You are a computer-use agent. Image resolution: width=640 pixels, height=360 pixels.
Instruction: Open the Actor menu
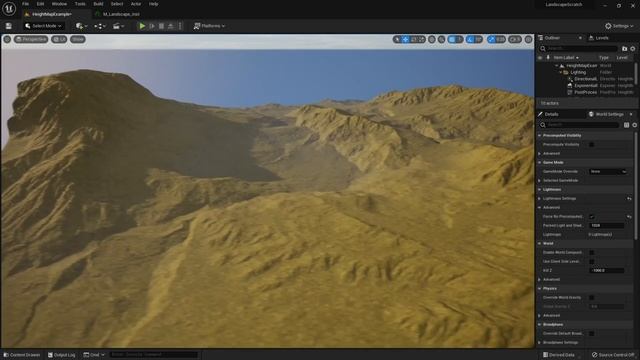[136, 4]
